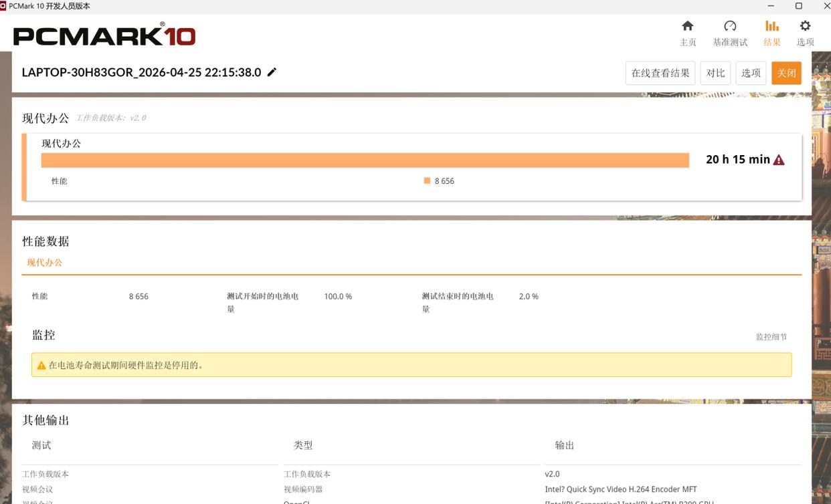Click the 性能 label beside the result bar legend
The image size is (831, 504).
pyautogui.click(x=60, y=181)
